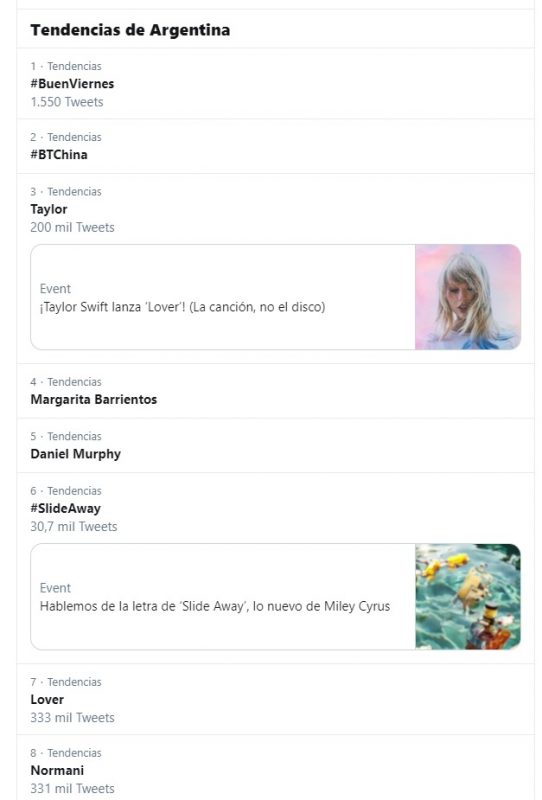The width and height of the screenshot is (542, 800).
Task: Select the Daniel Murphy trending topic
Action: pyautogui.click(x=76, y=454)
